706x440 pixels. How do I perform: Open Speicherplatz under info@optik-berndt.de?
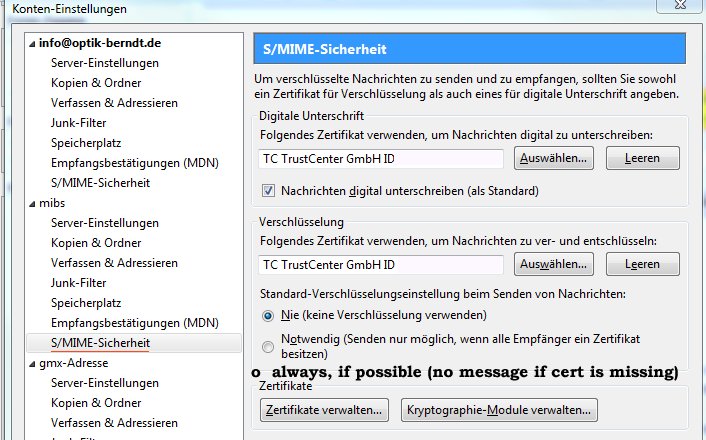tap(86, 143)
